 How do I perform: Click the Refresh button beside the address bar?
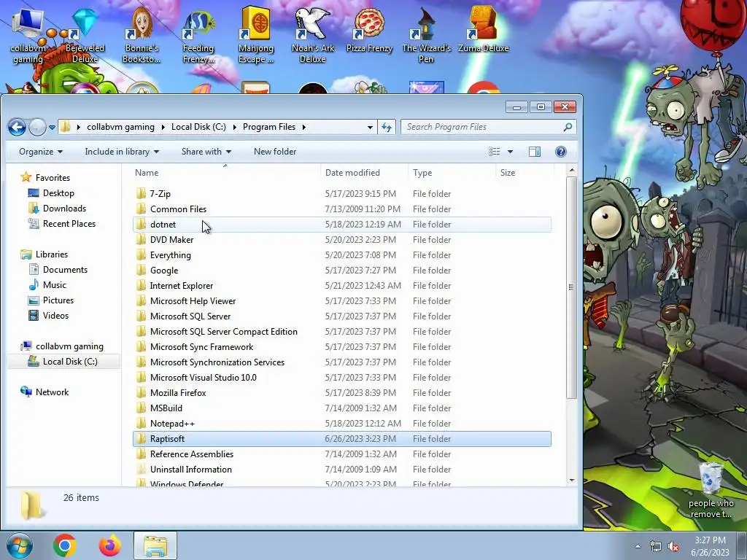(x=387, y=127)
